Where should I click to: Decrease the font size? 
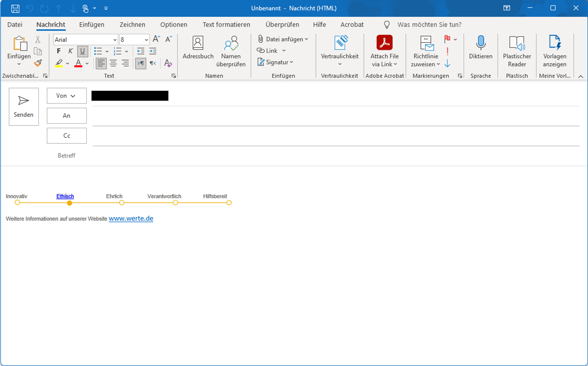coord(169,39)
